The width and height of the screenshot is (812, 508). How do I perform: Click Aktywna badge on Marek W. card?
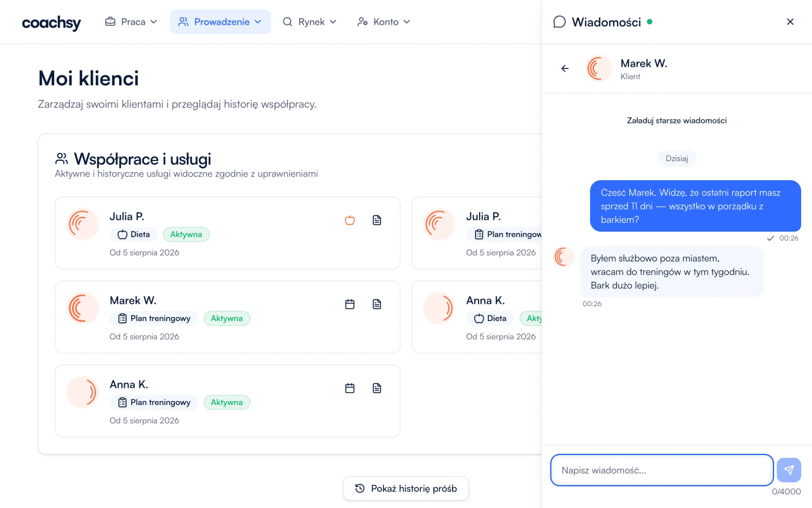[x=227, y=318]
